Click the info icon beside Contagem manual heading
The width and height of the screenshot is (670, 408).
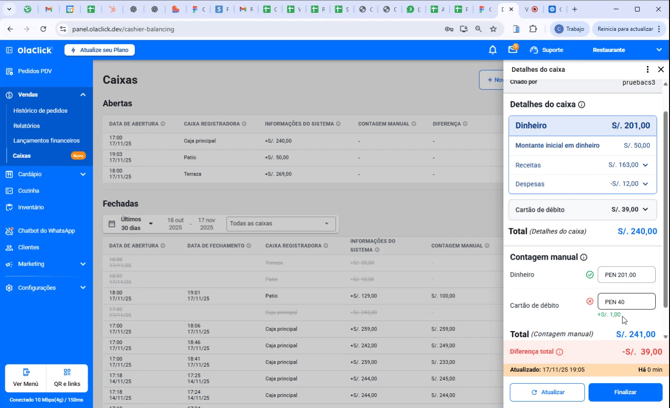(584, 257)
